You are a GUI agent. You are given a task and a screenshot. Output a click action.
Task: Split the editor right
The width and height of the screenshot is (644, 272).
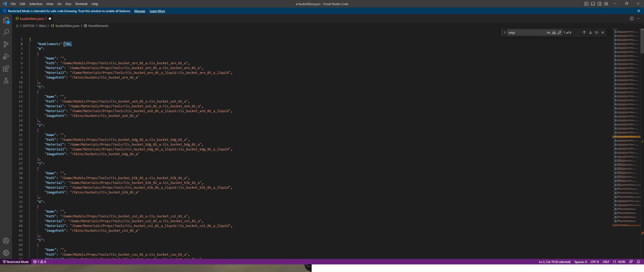click(x=631, y=19)
